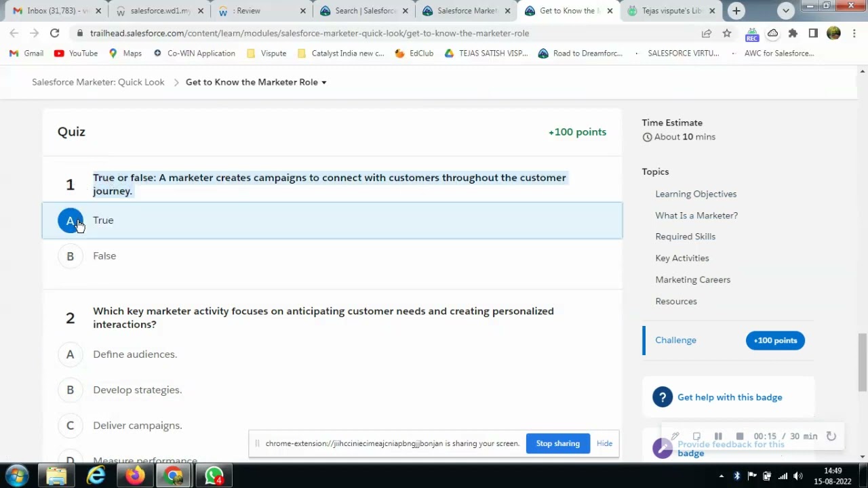Select answer B False for question 1

(x=332, y=256)
